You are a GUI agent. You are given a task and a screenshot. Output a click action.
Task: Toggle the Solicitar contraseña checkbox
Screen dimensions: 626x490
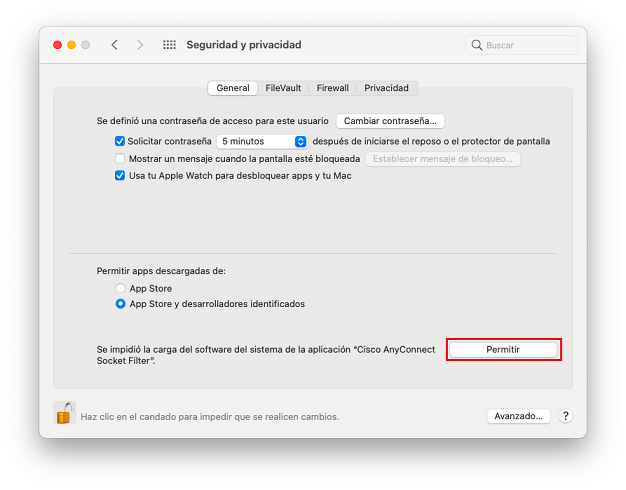(x=120, y=142)
